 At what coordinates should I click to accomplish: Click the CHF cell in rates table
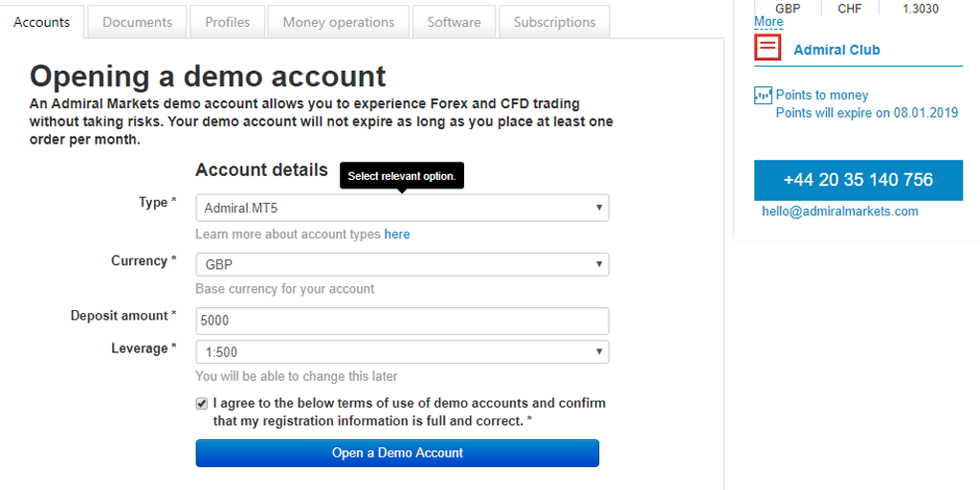pyautogui.click(x=850, y=9)
